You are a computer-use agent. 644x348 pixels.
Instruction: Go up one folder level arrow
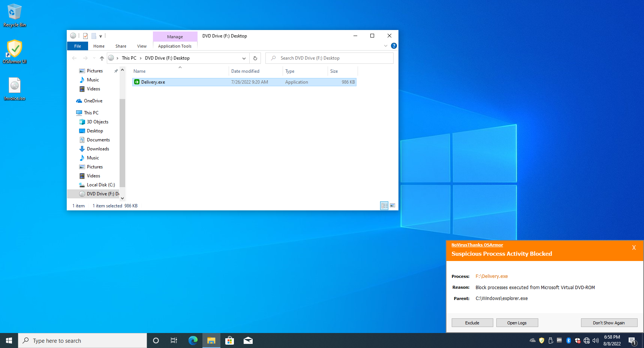coord(102,58)
